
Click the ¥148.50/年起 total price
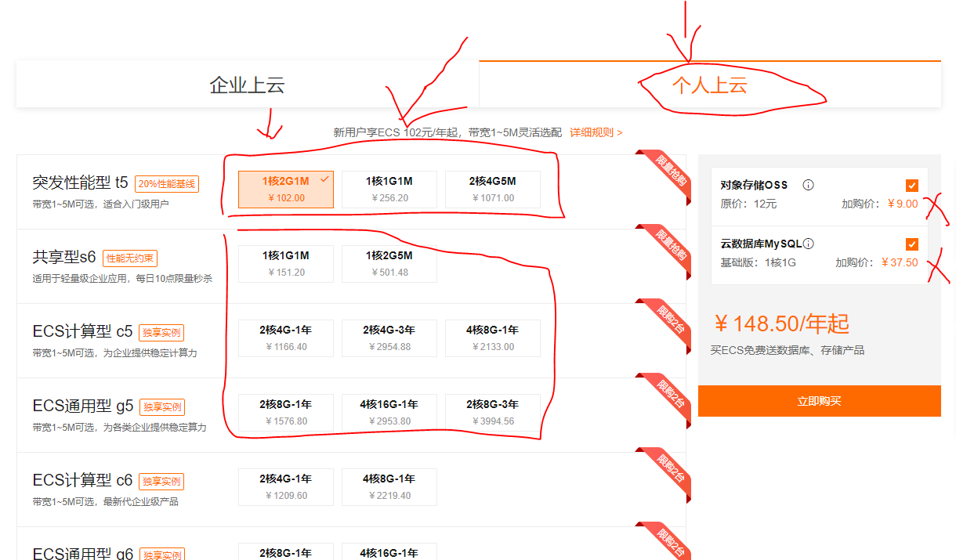(x=782, y=324)
